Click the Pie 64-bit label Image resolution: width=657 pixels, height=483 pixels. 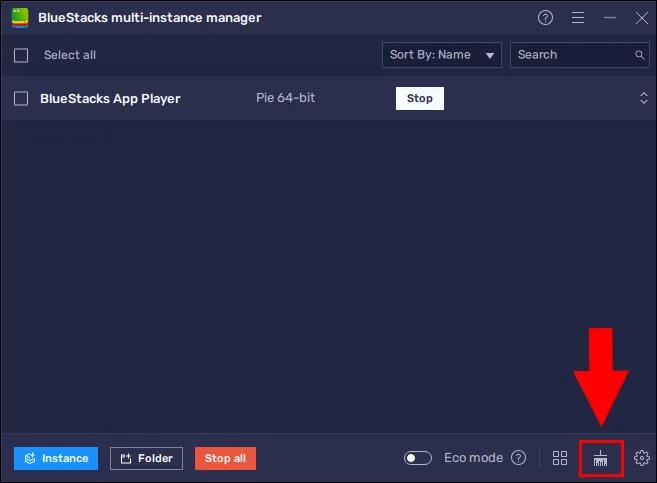pos(285,98)
